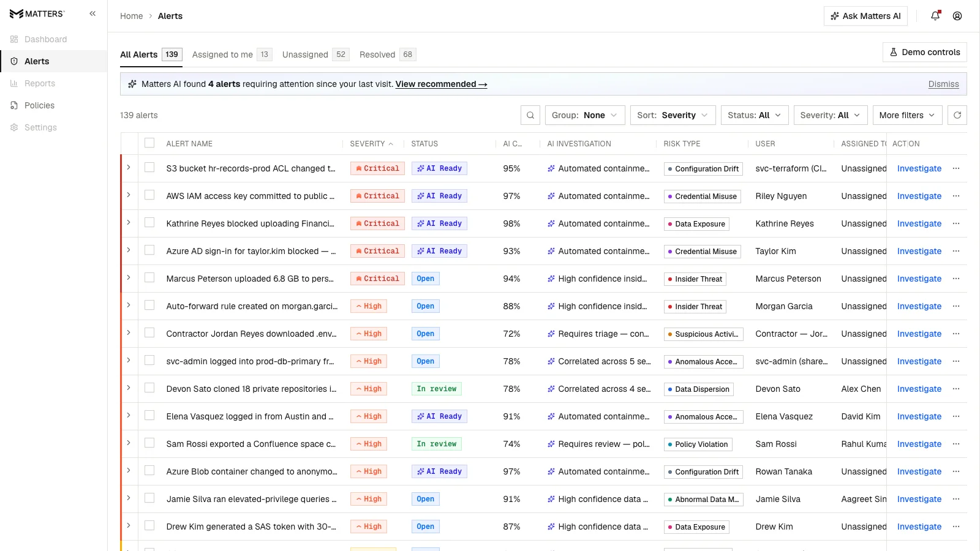Open row menu for Devon Sato alert

[956, 389]
